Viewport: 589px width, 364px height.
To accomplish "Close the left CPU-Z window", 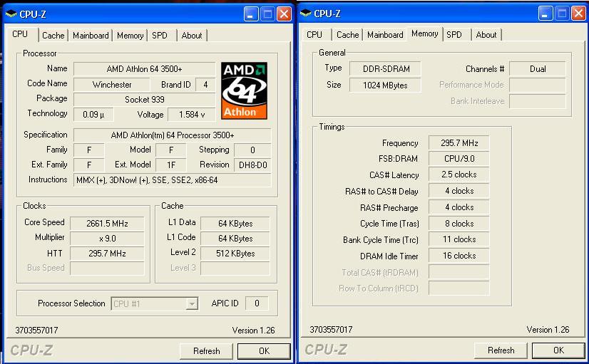I will click(x=284, y=14).
